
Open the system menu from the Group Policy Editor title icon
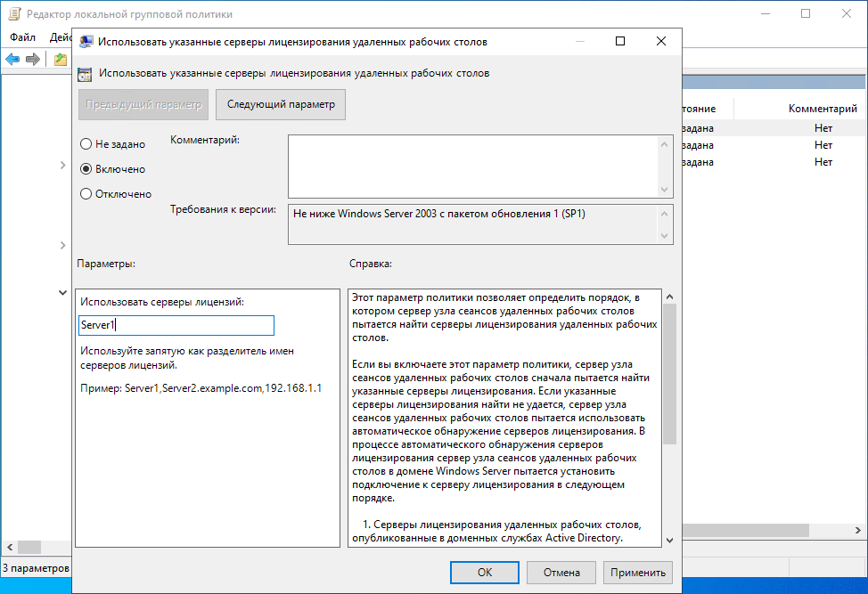pyautogui.click(x=14, y=14)
